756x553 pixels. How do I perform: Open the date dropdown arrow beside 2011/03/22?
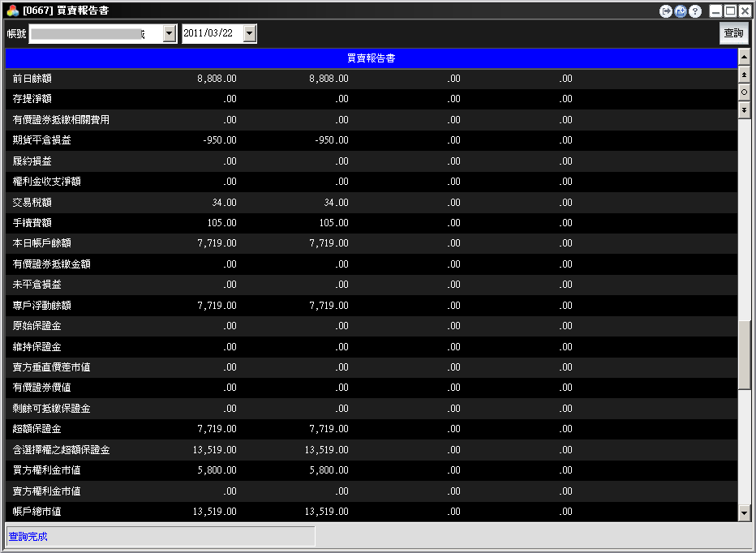(249, 34)
